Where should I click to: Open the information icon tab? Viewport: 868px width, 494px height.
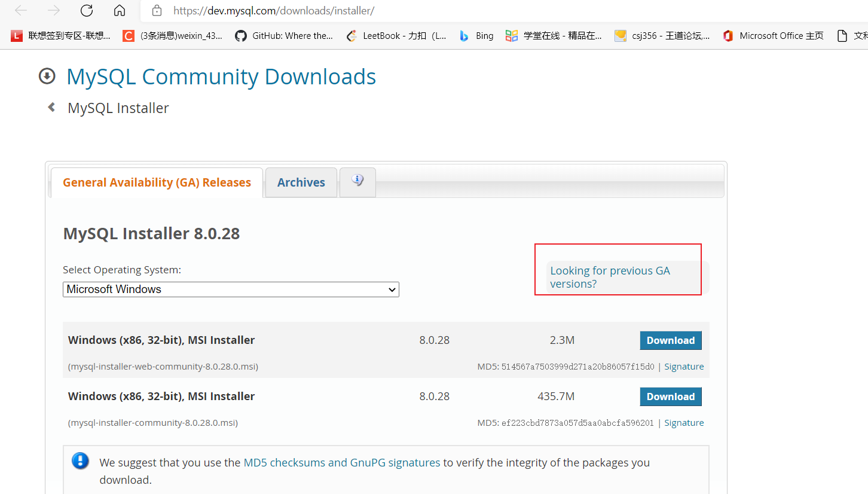(357, 182)
